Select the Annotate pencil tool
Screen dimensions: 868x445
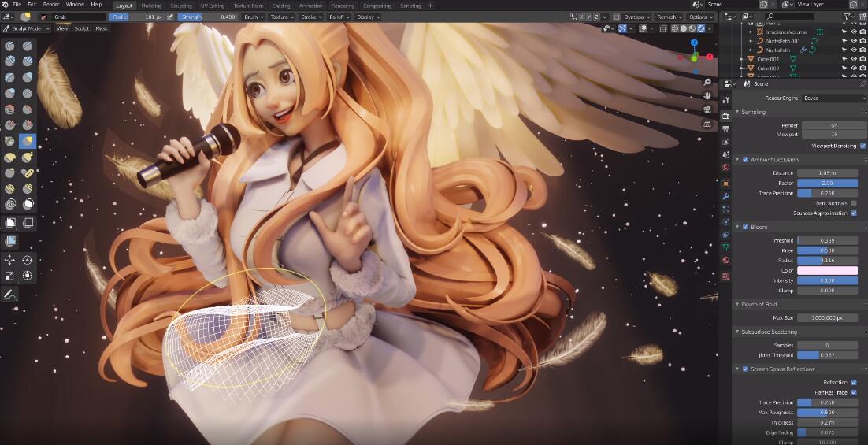(x=10, y=295)
